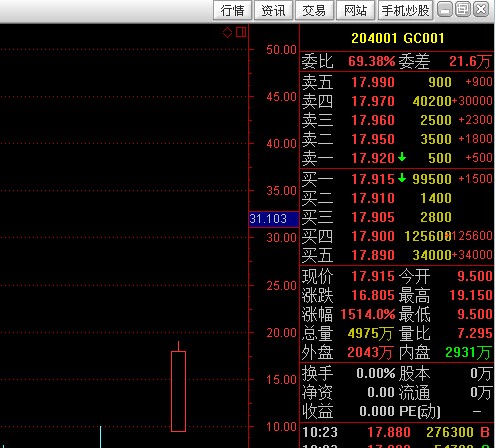Image resolution: width=495 pixels, height=448 pixels.
Task: Click the split-panel icon above the chart
Action: click(241, 32)
